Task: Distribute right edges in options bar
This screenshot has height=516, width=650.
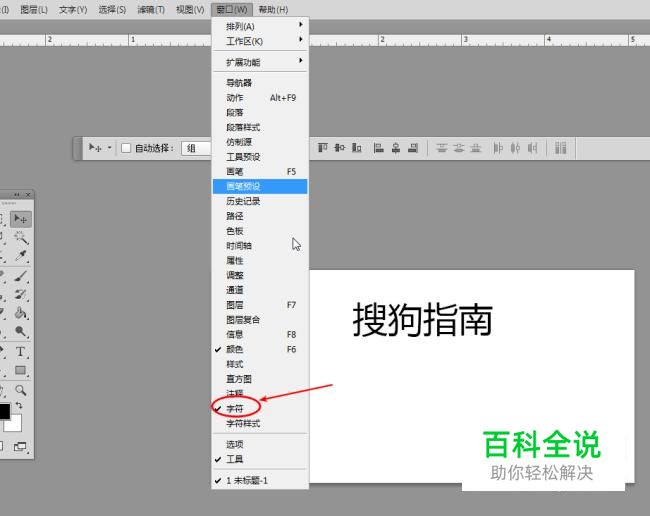Action: (532, 148)
